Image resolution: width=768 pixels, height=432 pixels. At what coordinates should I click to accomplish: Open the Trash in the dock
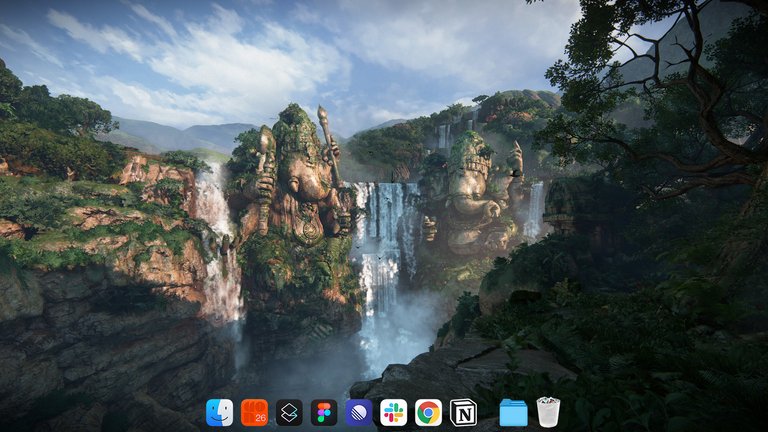tap(548, 412)
